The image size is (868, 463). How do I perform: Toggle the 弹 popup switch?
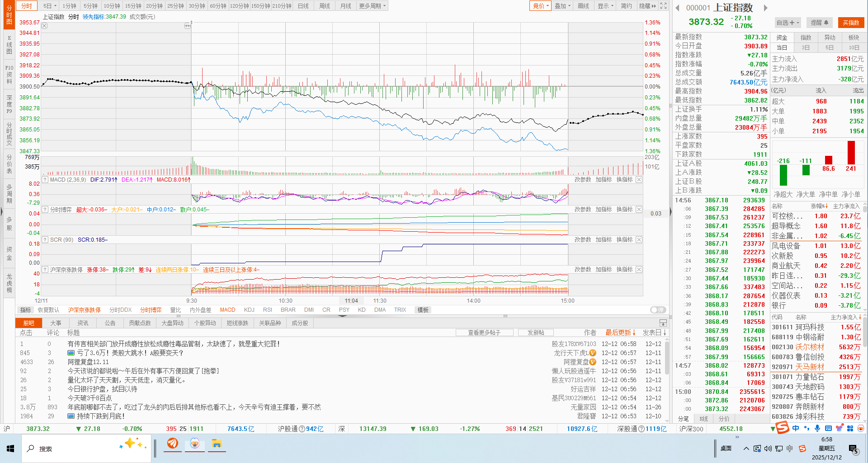(x=658, y=310)
